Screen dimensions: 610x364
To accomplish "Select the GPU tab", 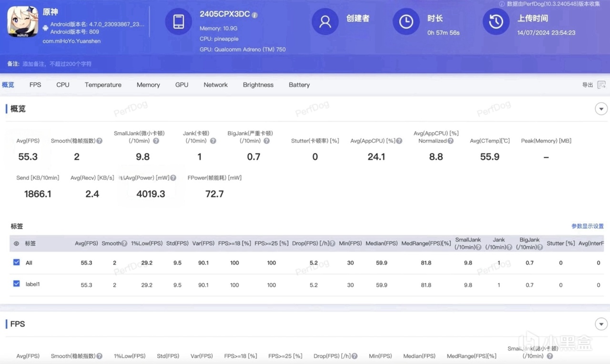I will click(182, 85).
